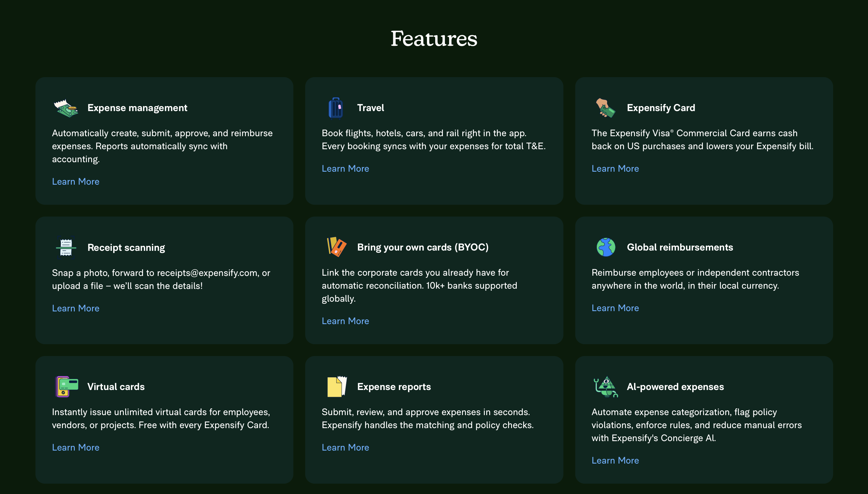Click the 'Expense management' card title
Screen dimensions: 868x494
point(137,108)
